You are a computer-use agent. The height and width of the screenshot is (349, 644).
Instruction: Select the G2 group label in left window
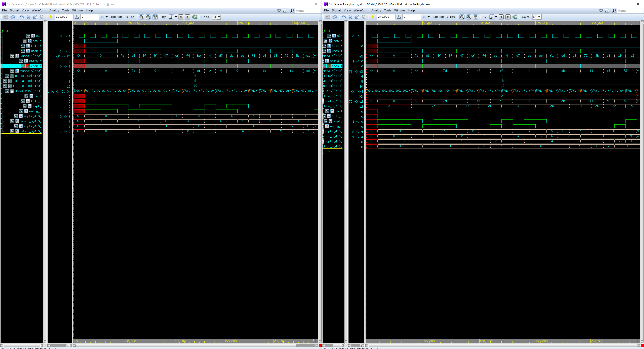point(7,136)
